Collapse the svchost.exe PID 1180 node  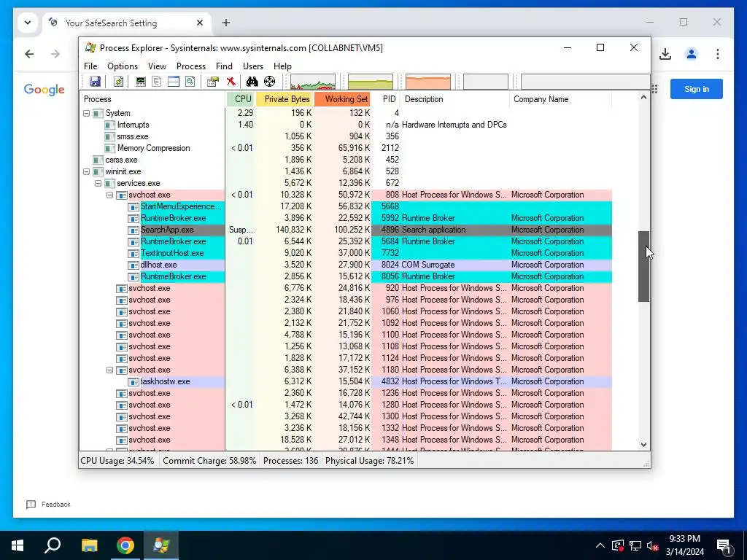point(109,370)
